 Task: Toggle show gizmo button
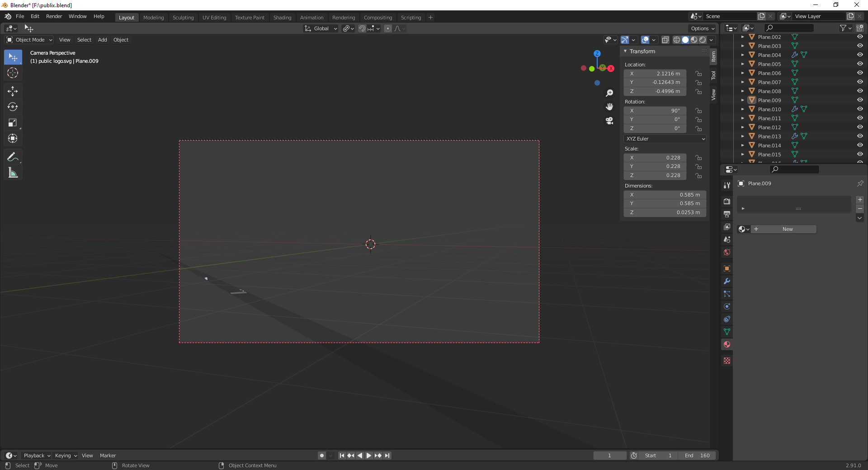[625, 40]
